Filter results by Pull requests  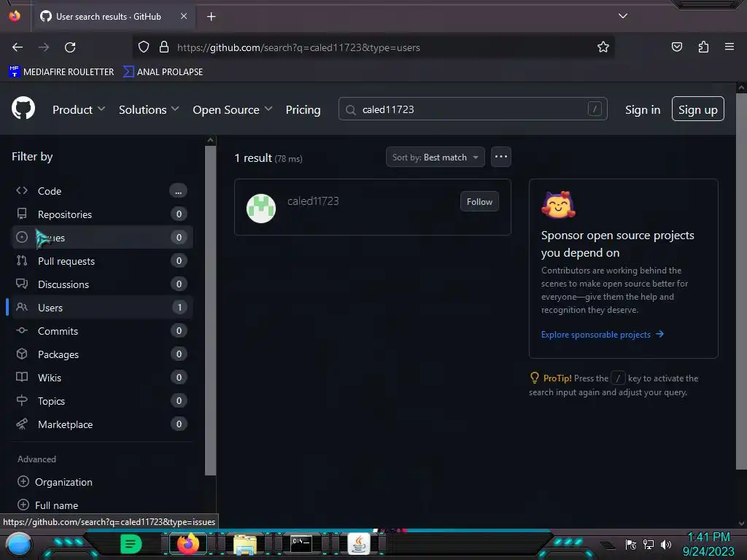click(x=101, y=261)
